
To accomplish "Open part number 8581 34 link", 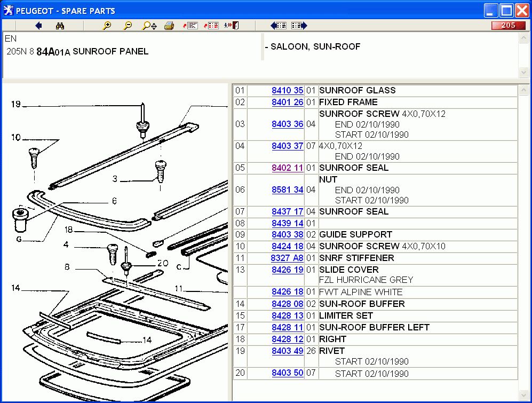I will 288,190.
